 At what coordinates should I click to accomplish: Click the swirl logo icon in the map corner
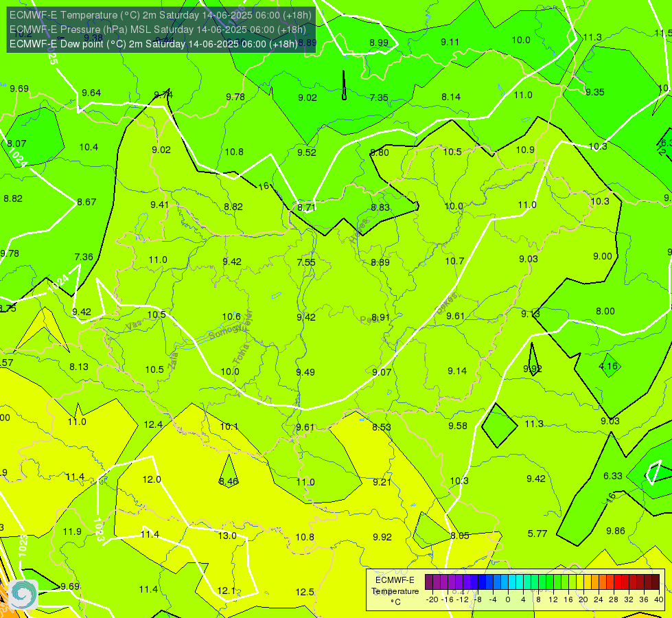tap(23, 595)
